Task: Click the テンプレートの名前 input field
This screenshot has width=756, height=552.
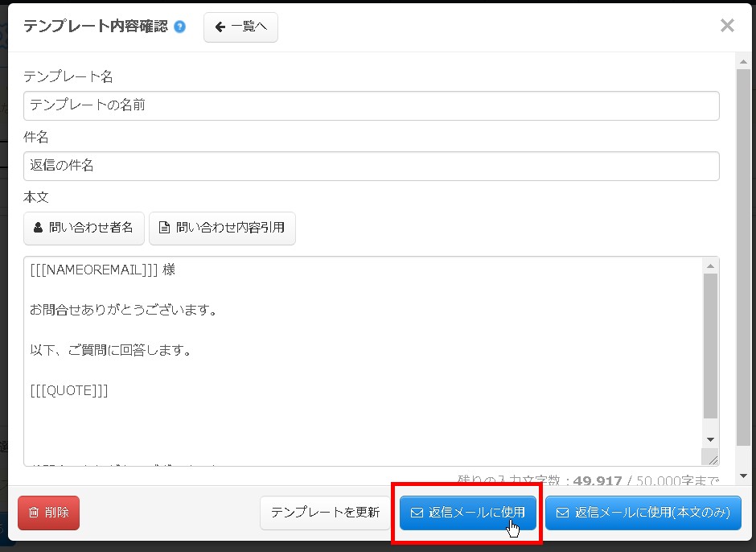Action: coord(370,105)
